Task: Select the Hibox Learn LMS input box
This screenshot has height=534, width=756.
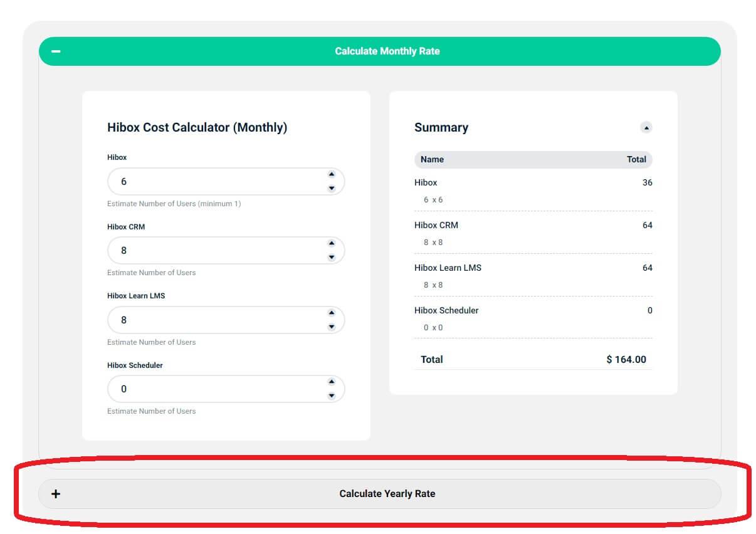Action: click(x=213, y=320)
